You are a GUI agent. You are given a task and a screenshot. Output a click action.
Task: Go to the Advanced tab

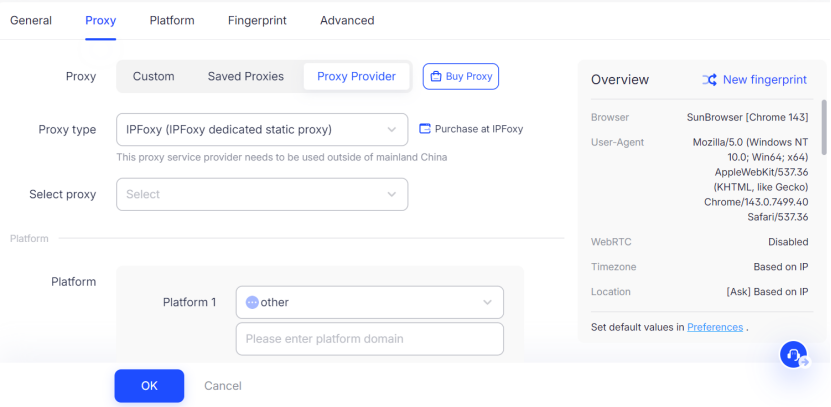click(x=347, y=20)
